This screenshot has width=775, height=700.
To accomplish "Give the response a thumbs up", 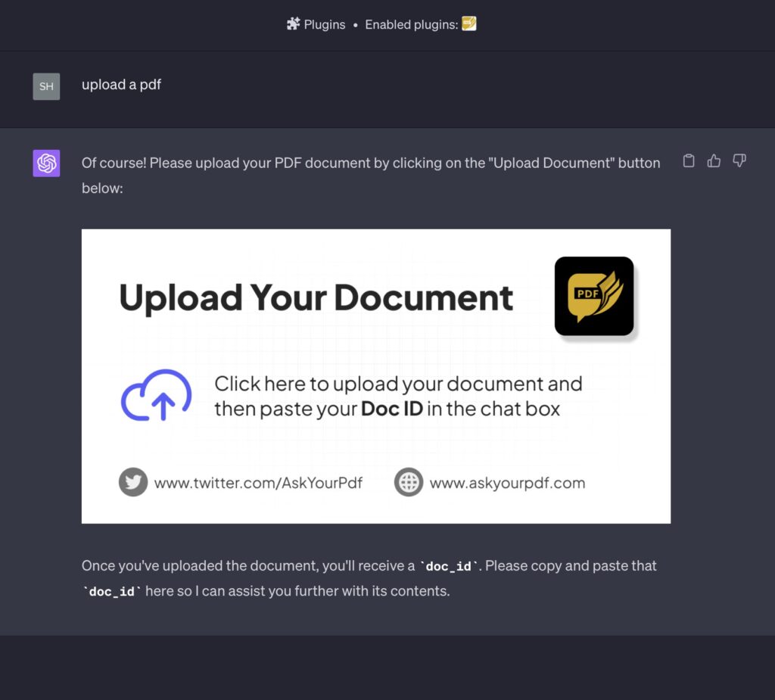I will coord(714,160).
